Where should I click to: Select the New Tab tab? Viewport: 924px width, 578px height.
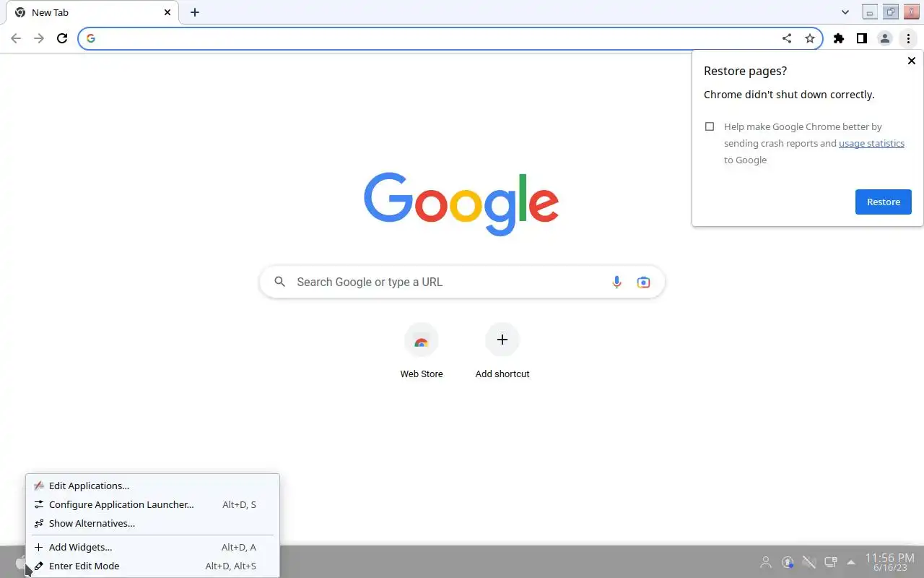(92, 12)
